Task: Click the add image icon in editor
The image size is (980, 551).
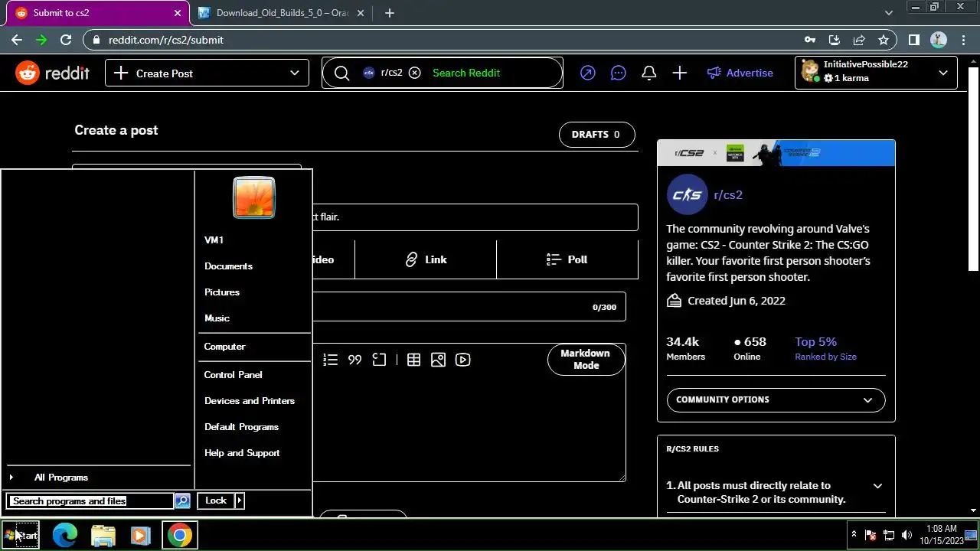Action: click(x=438, y=360)
